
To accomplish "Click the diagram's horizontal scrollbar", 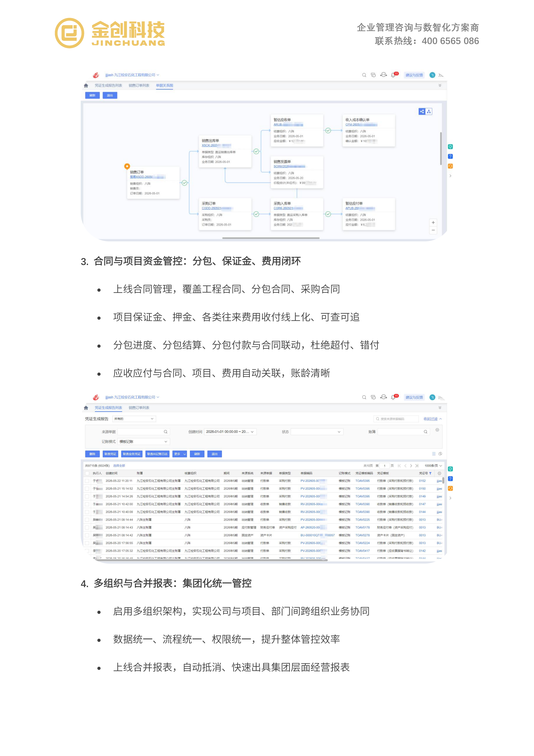I will point(271,238).
